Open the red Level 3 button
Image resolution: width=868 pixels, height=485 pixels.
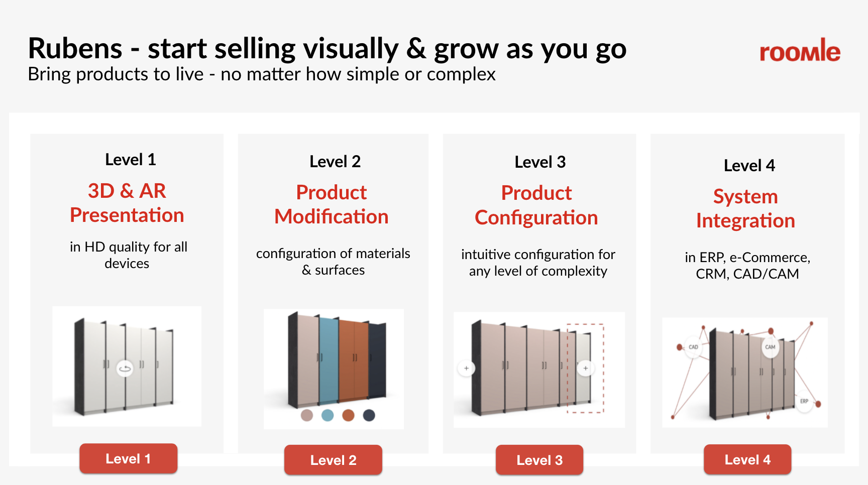(x=539, y=460)
